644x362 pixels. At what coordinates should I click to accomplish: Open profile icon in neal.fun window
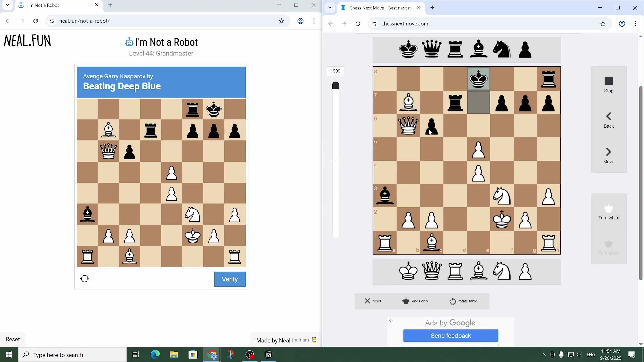(x=300, y=21)
